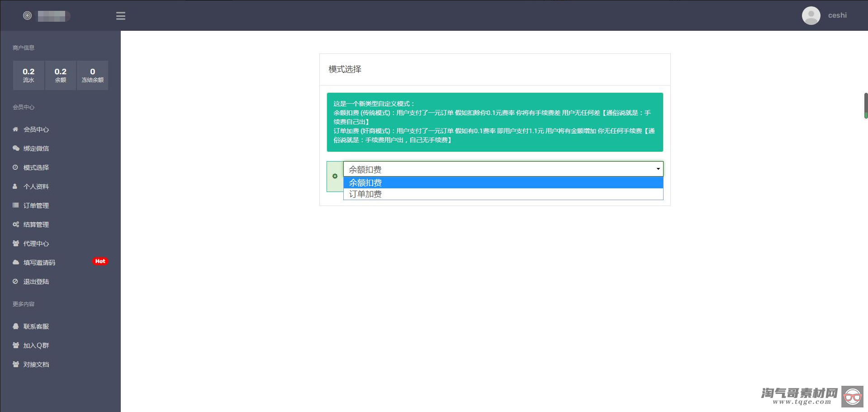The width and height of the screenshot is (868, 412).
Task: Click the user avatar icon
Action: point(811,15)
